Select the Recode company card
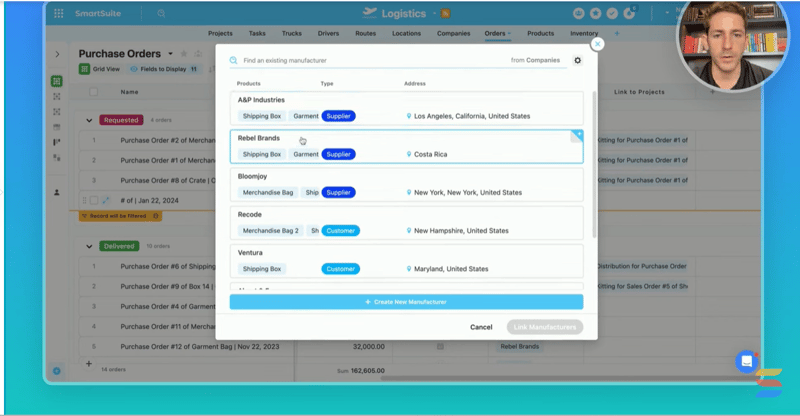 [406, 223]
